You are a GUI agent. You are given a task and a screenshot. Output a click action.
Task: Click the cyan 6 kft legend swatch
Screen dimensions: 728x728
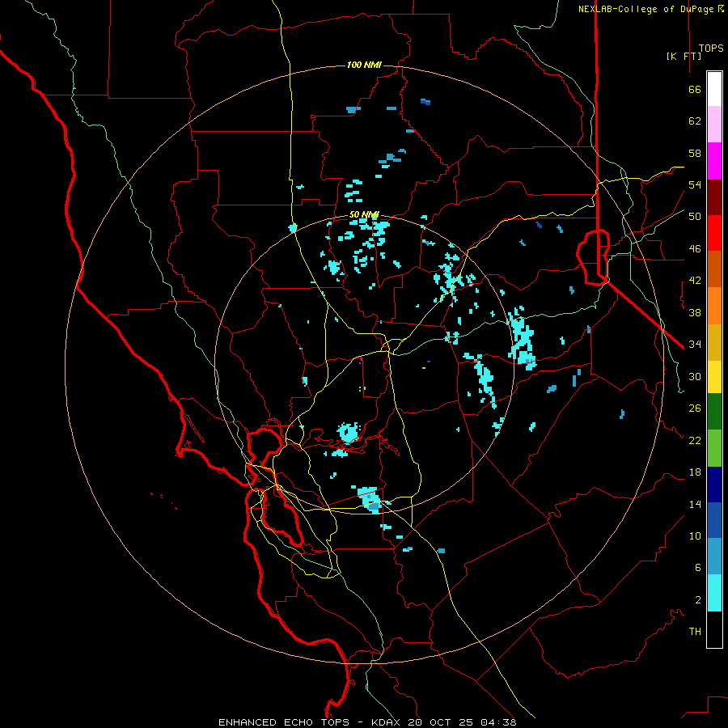tap(714, 593)
